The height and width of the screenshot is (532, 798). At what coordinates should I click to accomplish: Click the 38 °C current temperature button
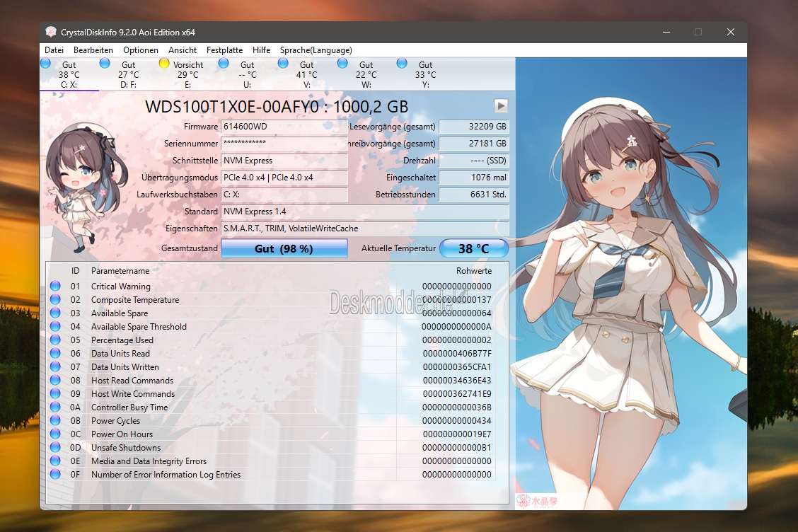(474, 248)
